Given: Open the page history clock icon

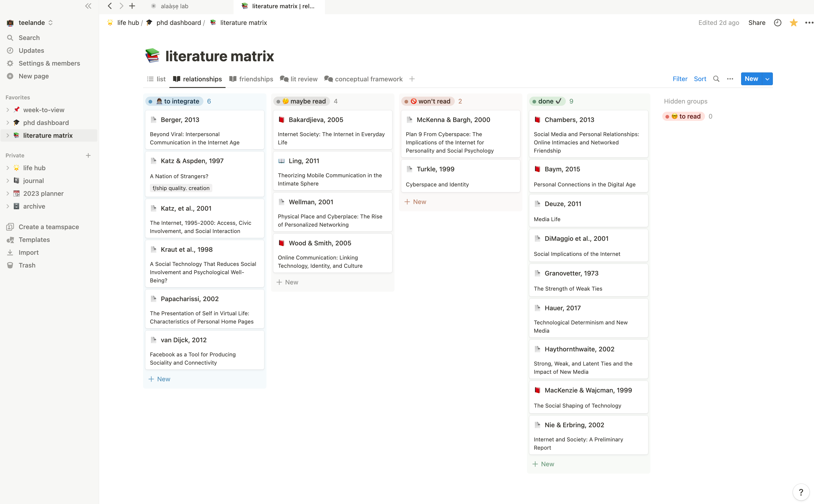Looking at the screenshot, I should pos(777,23).
